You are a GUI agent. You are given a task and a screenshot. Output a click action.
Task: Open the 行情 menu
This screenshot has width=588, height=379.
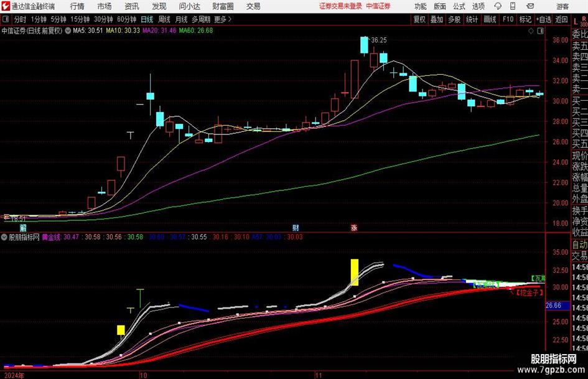coord(77,6)
